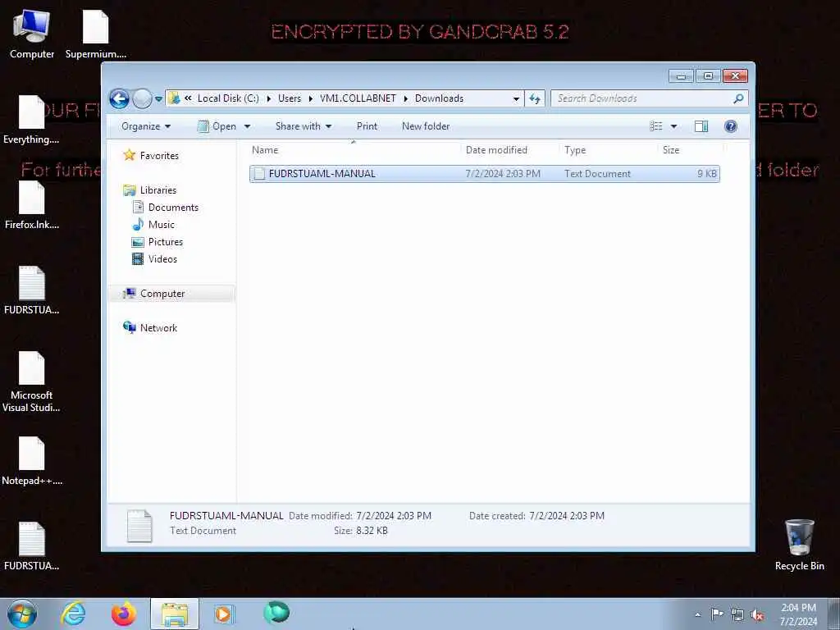Select Notepad++ desktop icon

32,461
